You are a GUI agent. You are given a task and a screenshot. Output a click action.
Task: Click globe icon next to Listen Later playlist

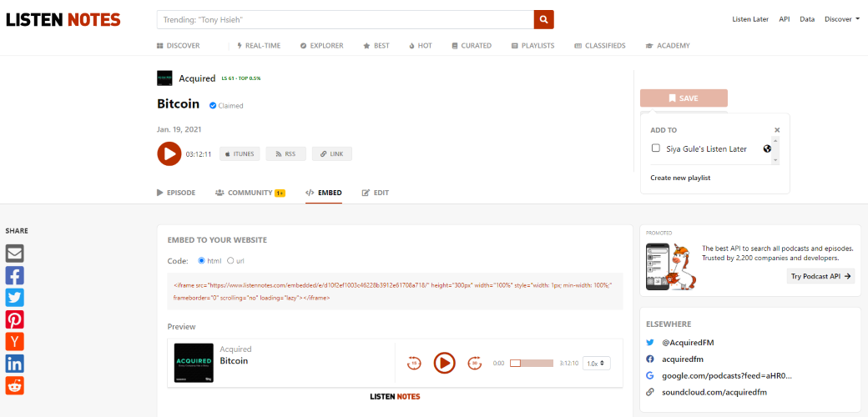pos(767,148)
